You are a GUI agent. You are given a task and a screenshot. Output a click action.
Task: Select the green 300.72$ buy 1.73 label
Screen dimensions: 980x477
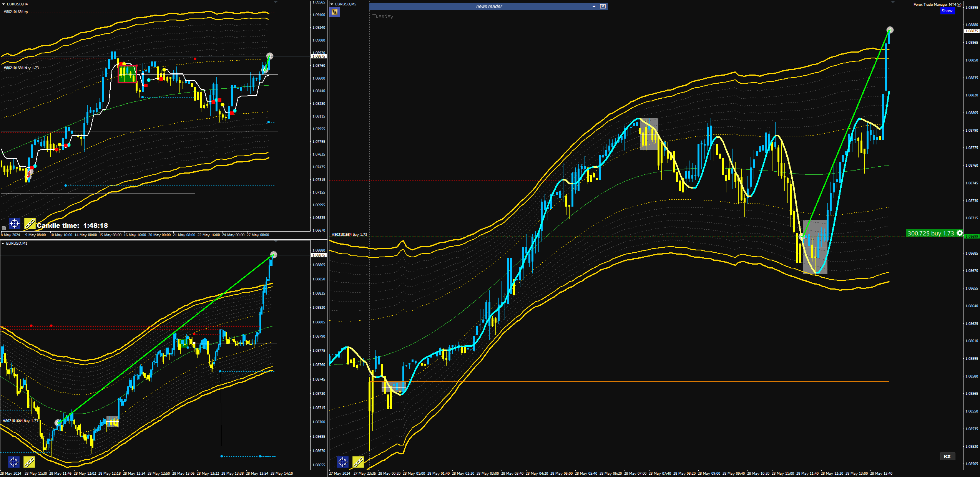click(930, 233)
